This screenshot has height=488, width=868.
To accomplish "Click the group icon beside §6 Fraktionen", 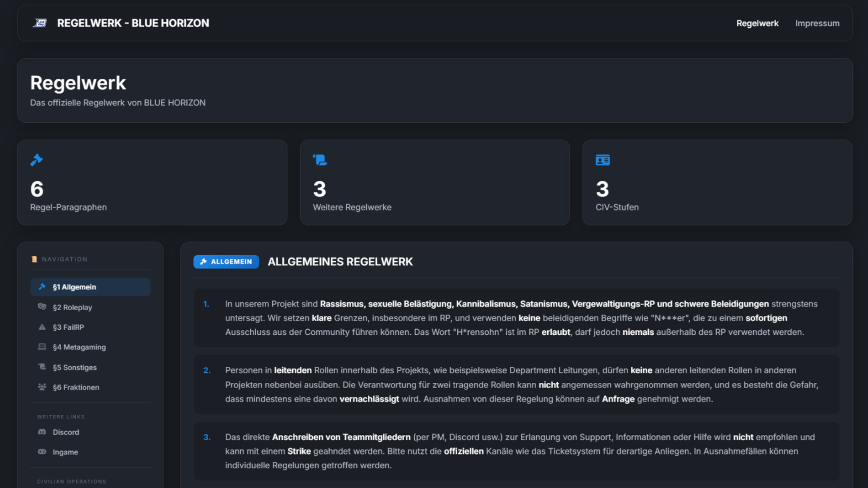I will (x=42, y=387).
